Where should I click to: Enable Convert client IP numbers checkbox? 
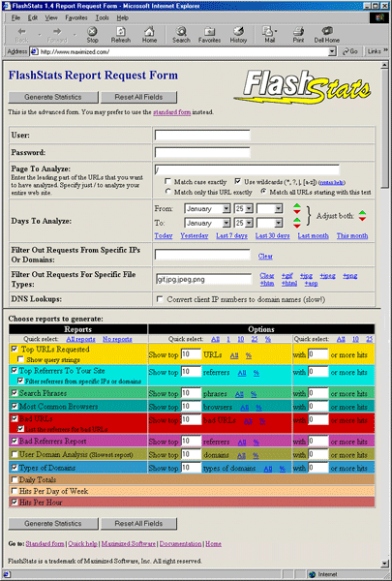pos(160,299)
